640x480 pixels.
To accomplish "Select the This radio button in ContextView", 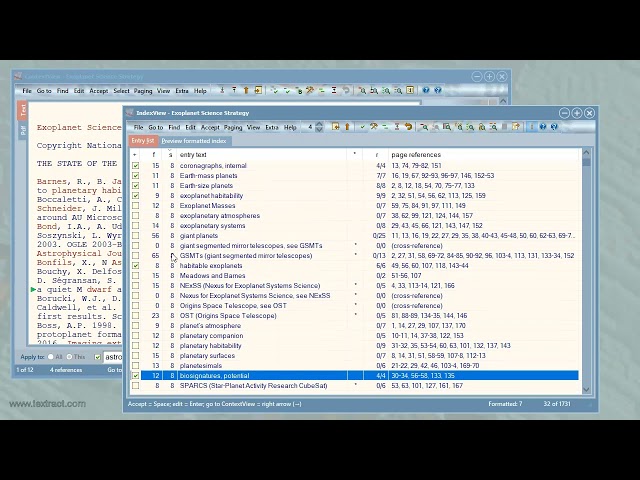I will pos(69,357).
